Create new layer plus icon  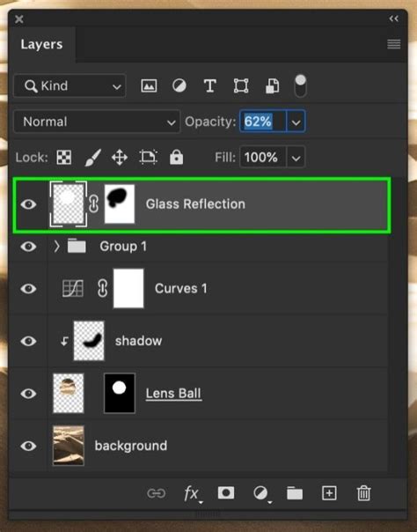click(329, 493)
